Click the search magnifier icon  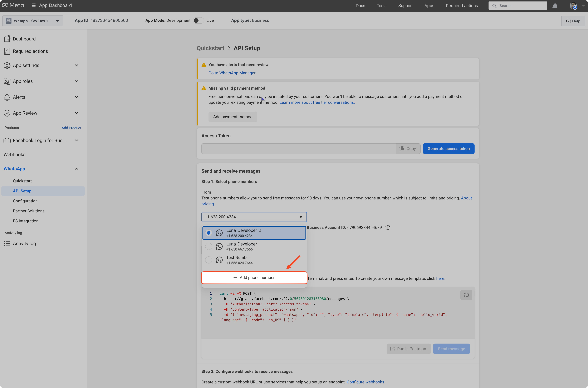pyautogui.click(x=494, y=6)
